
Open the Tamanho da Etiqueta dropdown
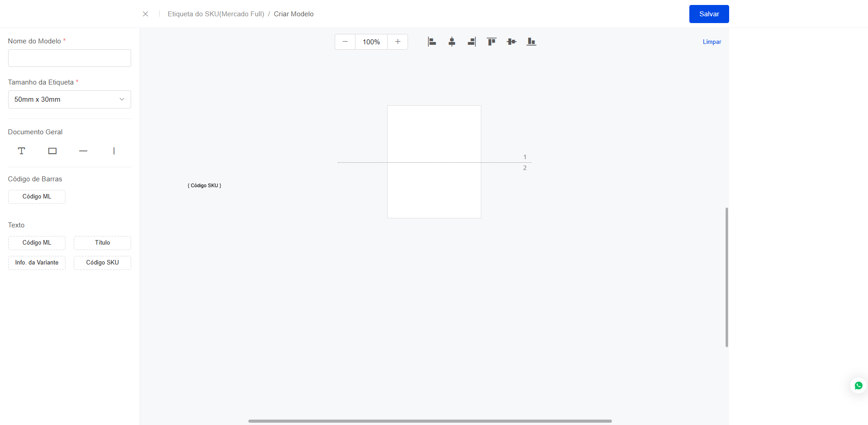point(70,99)
